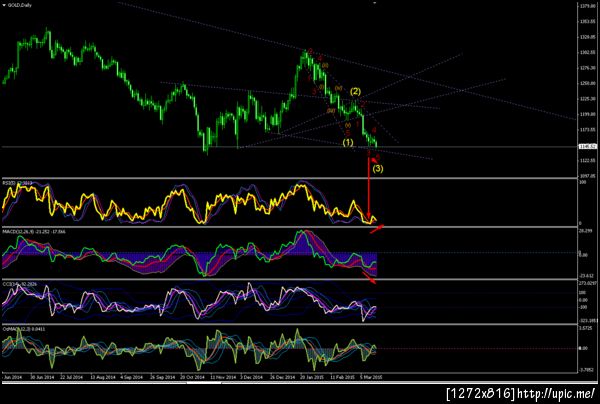Click the 26 Sep 2014 date label
Image resolution: width=600 pixels, height=404 pixels.
tap(162, 377)
